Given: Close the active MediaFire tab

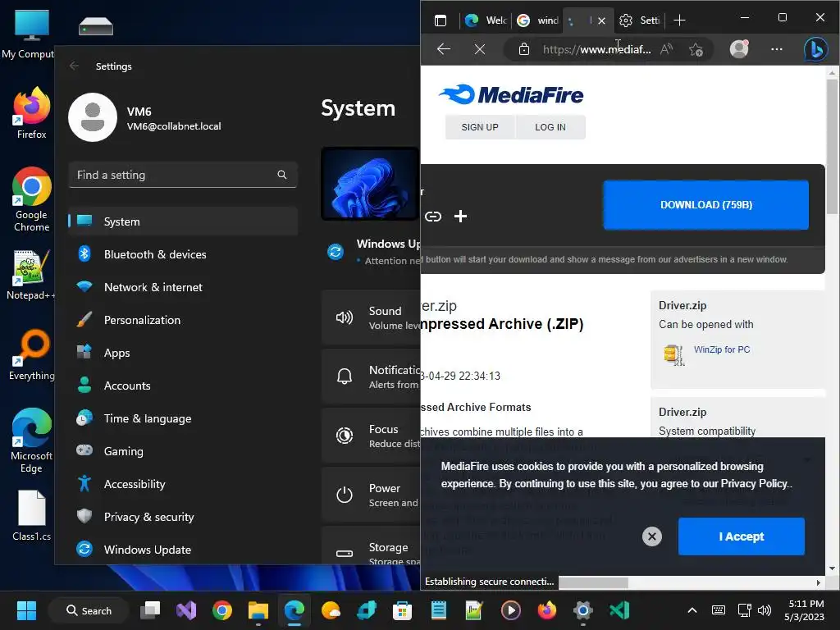Looking at the screenshot, I should [x=601, y=21].
